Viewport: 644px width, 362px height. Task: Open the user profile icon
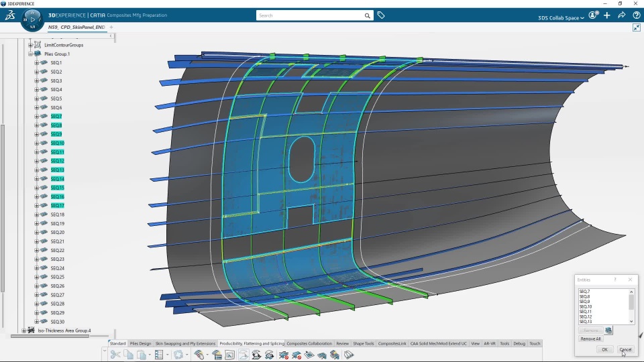pyautogui.click(x=593, y=15)
